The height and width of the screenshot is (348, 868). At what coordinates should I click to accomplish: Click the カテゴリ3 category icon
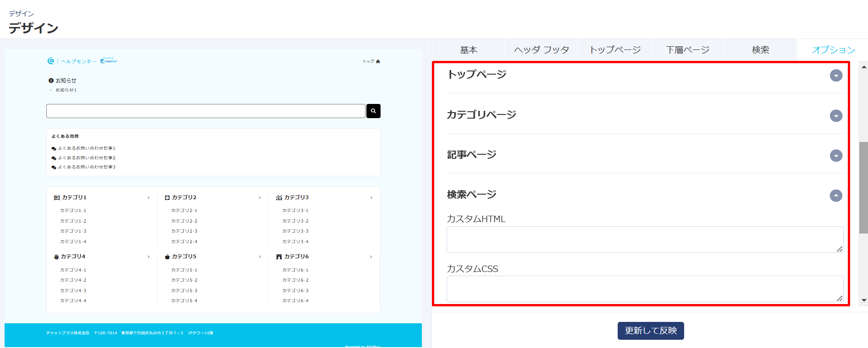pos(279,198)
